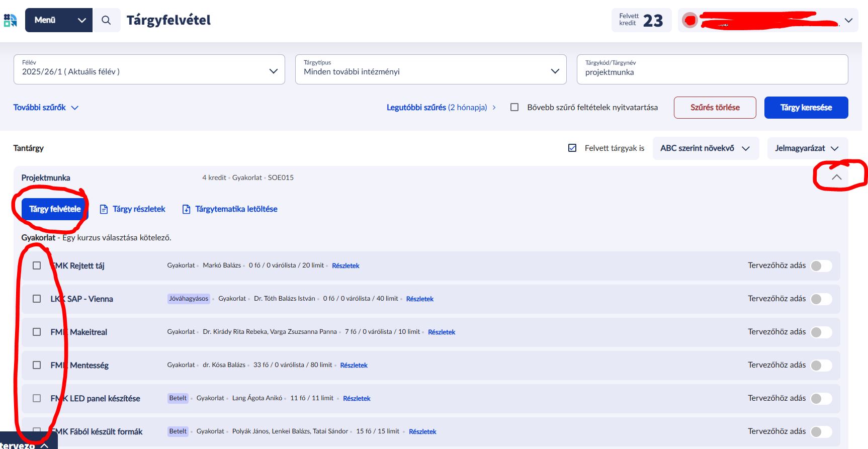Open the Menü main menu

click(x=59, y=20)
